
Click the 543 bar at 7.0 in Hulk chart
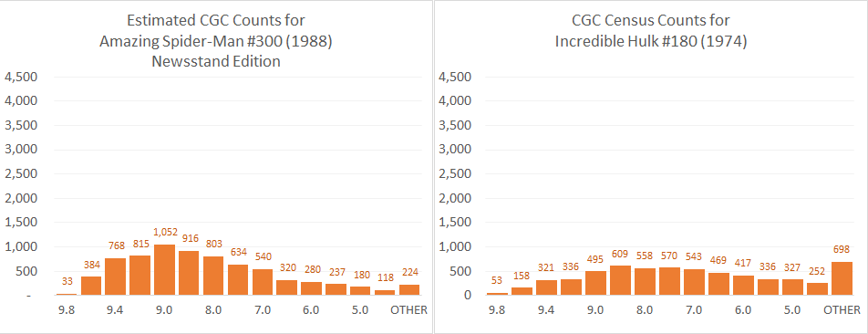tap(694, 282)
